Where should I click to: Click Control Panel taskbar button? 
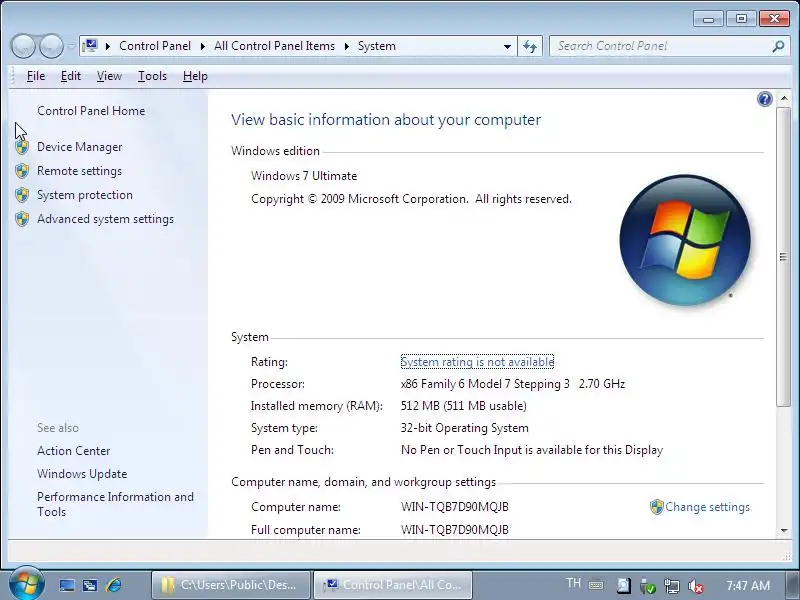(393, 585)
